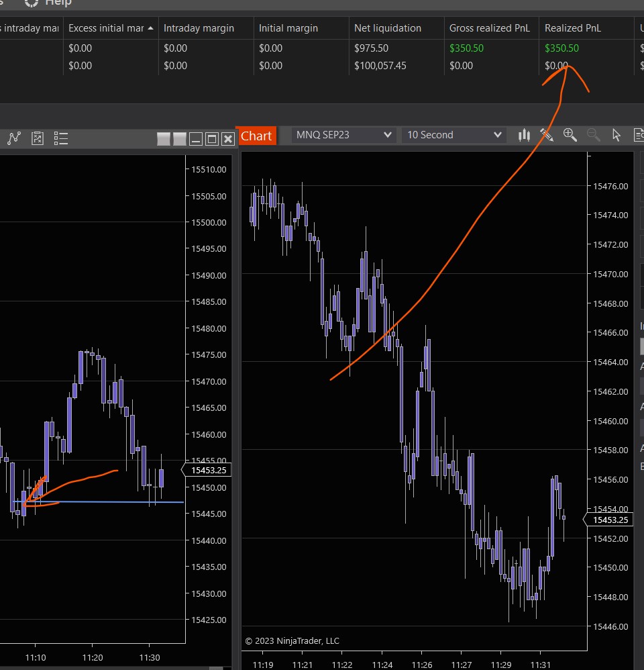Select the drawing tools pencil icon

(547, 136)
